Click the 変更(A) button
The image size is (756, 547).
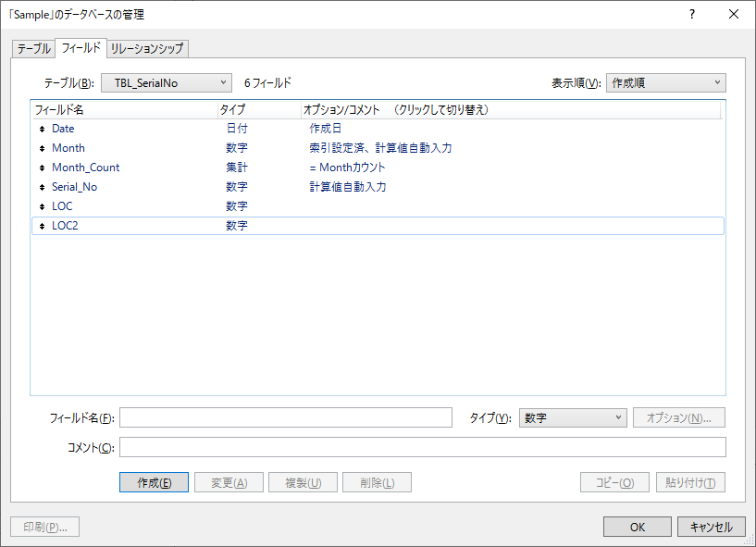pos(228,481)
